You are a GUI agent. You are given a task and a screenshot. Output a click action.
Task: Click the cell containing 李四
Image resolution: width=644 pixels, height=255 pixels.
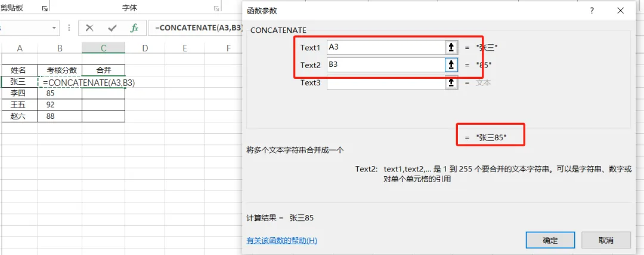coord(20,93)
